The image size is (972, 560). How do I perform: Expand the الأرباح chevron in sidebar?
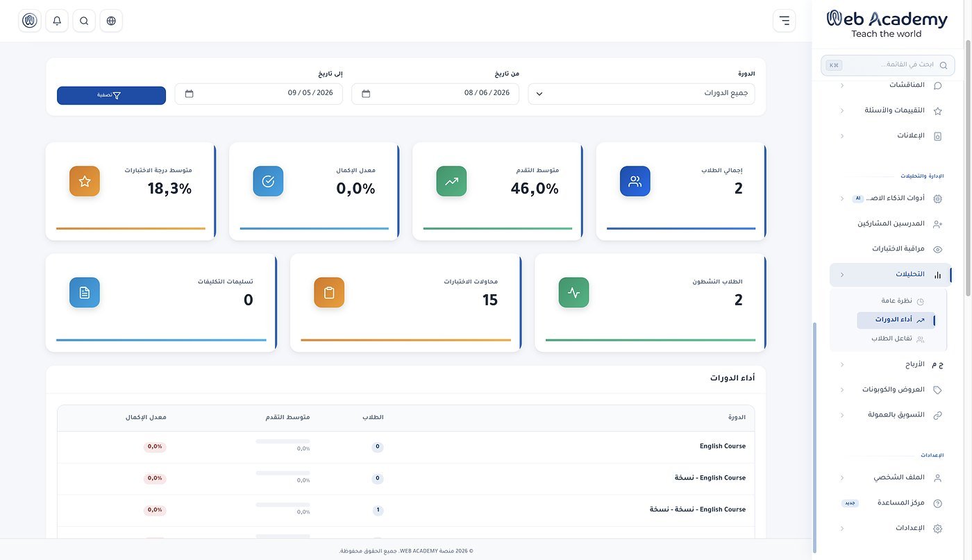tap(842, 364)
